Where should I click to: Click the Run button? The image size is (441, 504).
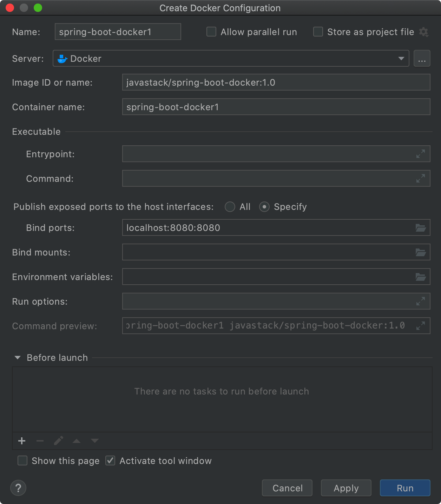point(405,488)
